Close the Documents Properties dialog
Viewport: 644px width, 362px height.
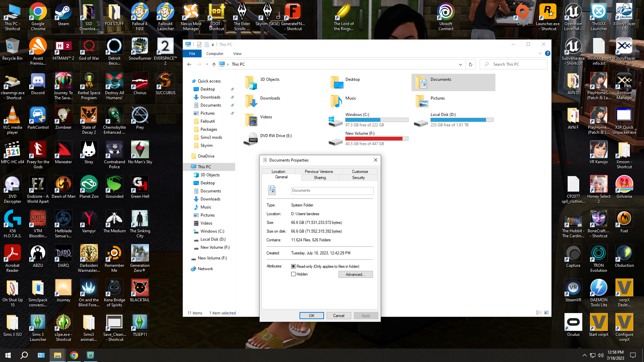coord(376,160)
